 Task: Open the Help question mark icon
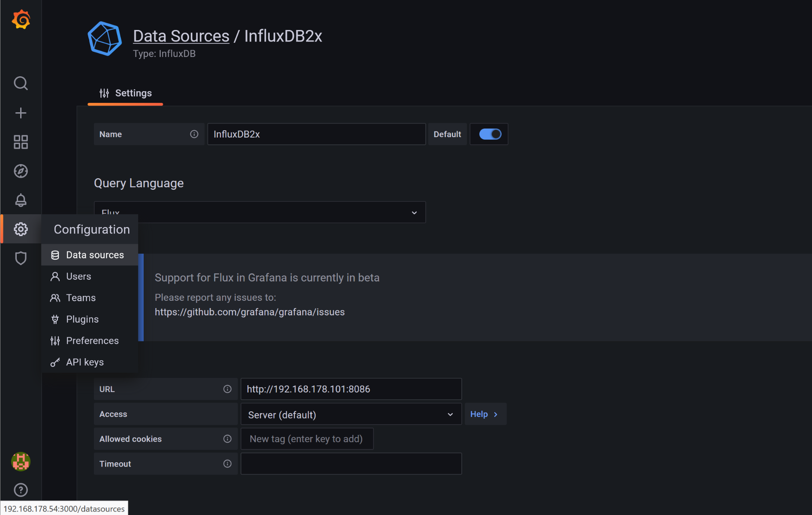21,490
